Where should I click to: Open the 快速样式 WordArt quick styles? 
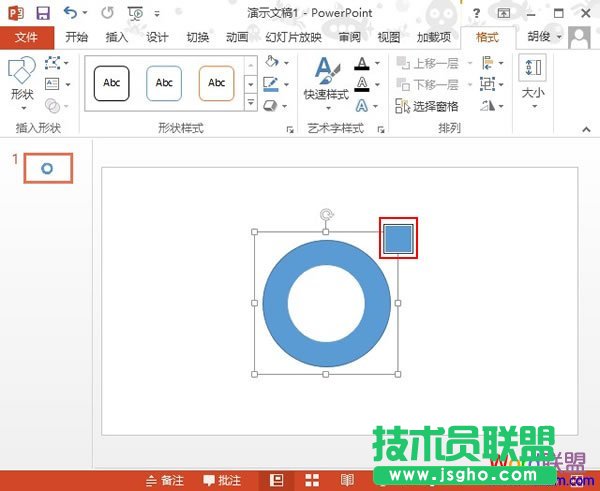(x=326, y=83)
